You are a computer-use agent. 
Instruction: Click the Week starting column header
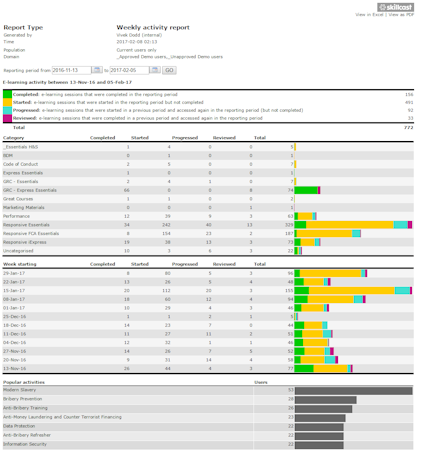click(20, 264)
